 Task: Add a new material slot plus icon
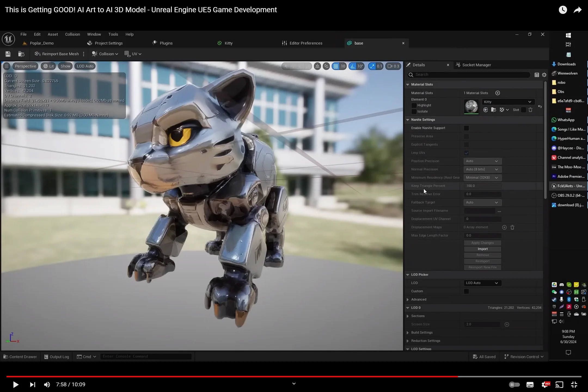[498, 93]
